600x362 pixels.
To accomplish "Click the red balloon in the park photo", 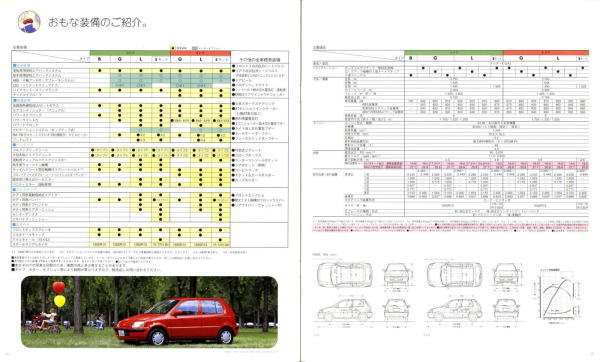I will tap(59, 287).
